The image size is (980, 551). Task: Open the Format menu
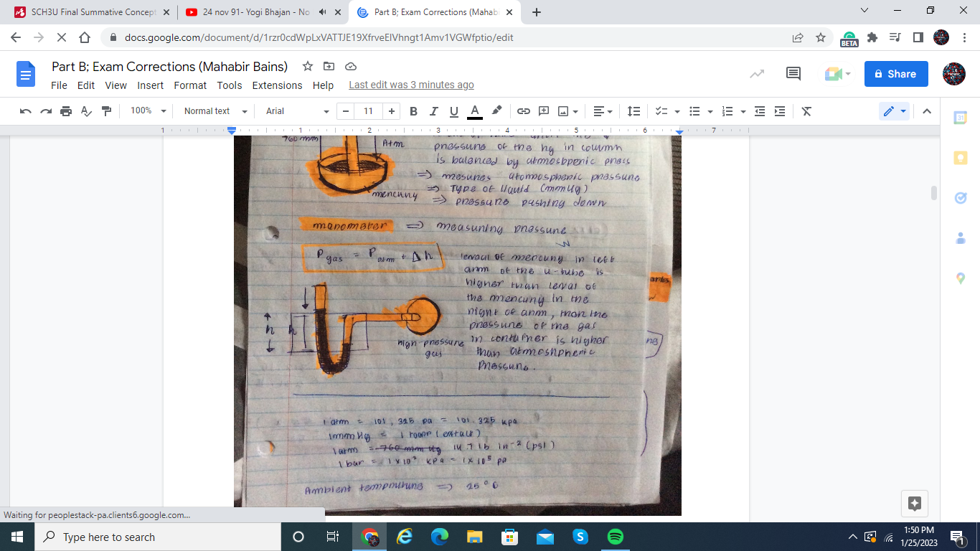coord(190,85)
